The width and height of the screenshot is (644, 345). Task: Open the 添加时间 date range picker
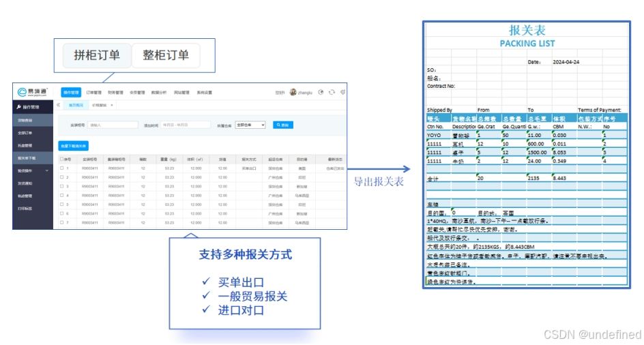click(x=186, y=125)
